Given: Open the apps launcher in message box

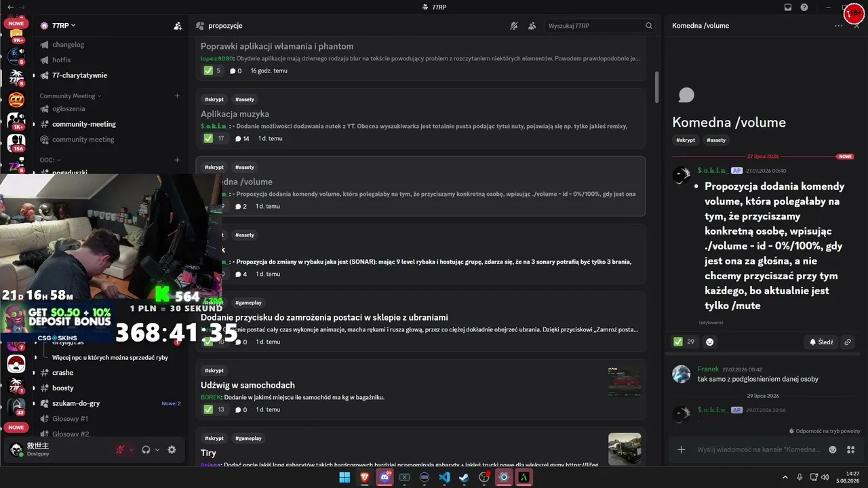Looking at the screenshot, I should click(x=851, y=449).
